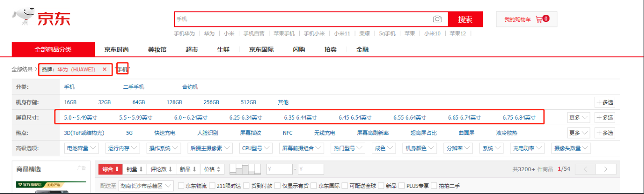Click the shopping cart icon
The width and height of the screenshot is (644, 194).
539,19
